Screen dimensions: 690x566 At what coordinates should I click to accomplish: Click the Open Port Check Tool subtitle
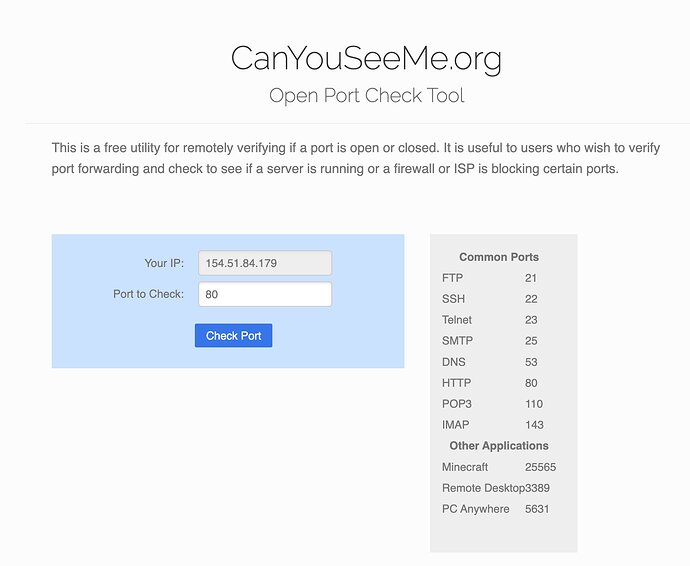coord(367,95)
